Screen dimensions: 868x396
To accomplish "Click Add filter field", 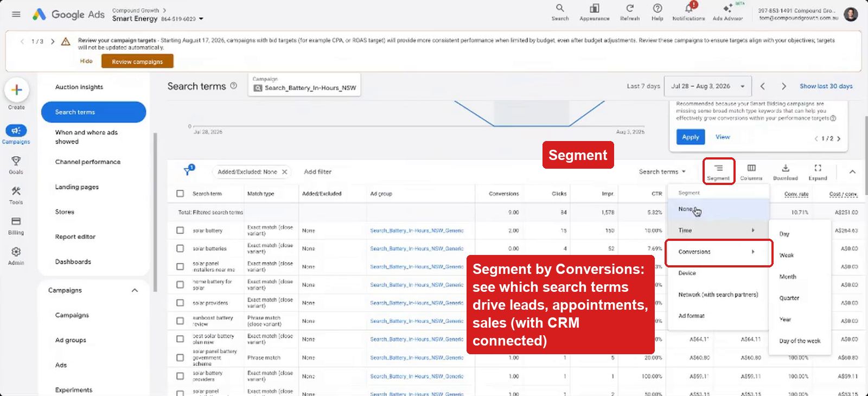I will (317, 171).
